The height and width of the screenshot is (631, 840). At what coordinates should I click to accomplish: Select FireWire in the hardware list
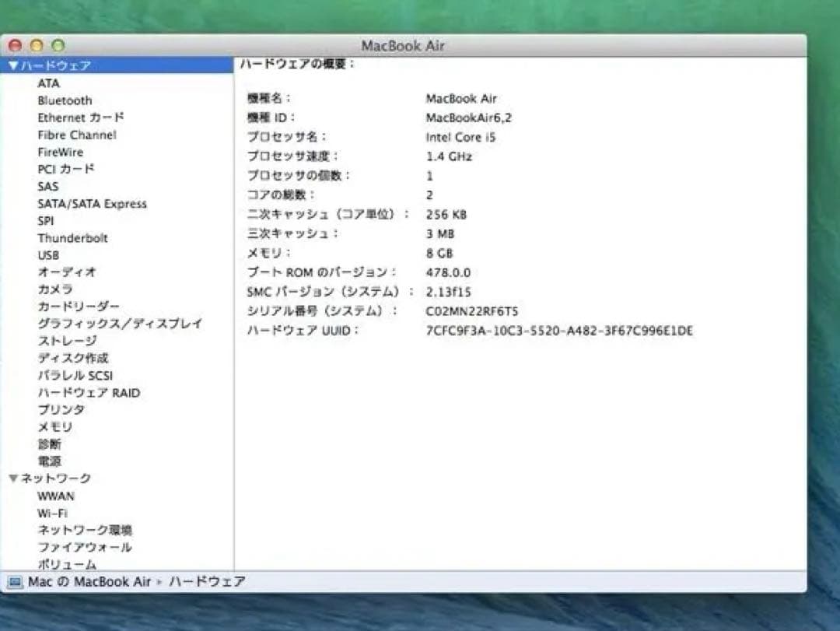pyautogui.click(x=61, y=152)
